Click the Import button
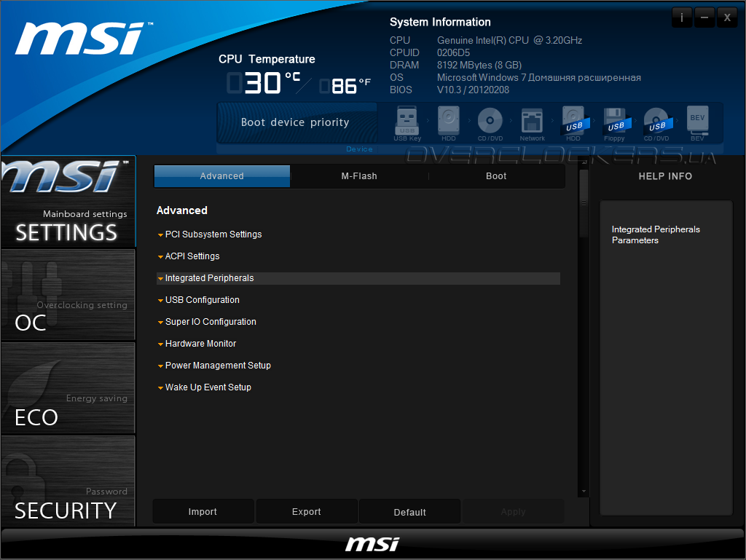The width and height of the screenshot is (746, 560). click(x=203, y=511)
